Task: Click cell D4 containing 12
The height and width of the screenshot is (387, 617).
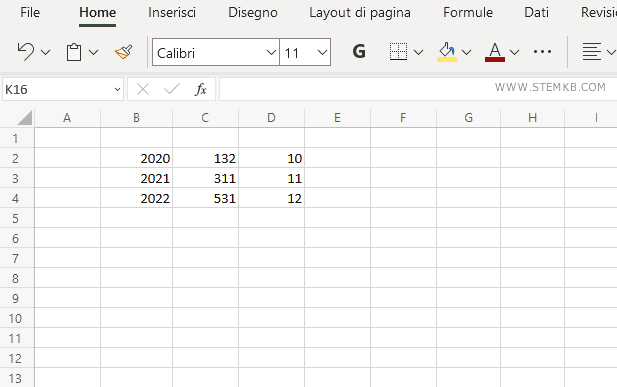Action: 271,198
